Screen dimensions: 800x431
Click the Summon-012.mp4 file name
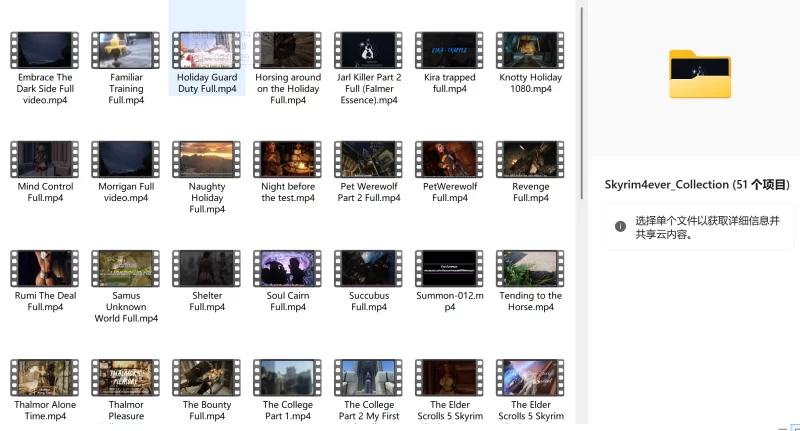coord(449,301)
